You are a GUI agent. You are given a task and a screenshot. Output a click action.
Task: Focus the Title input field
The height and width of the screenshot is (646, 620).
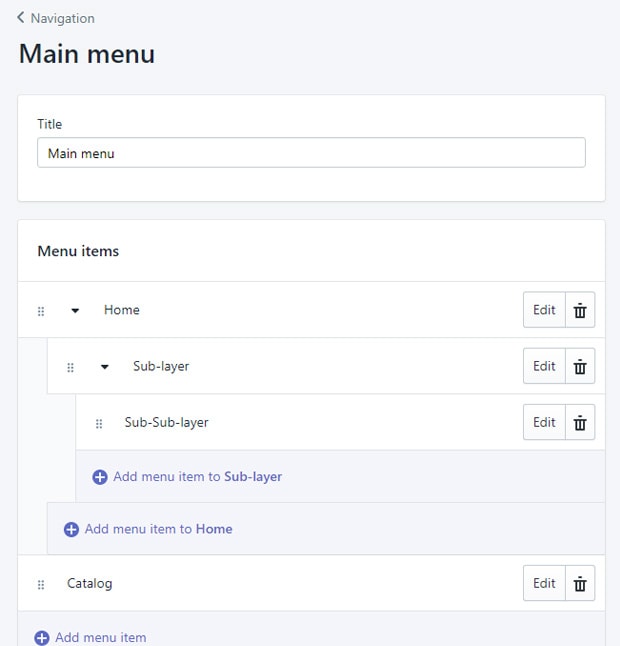point(311,153)
